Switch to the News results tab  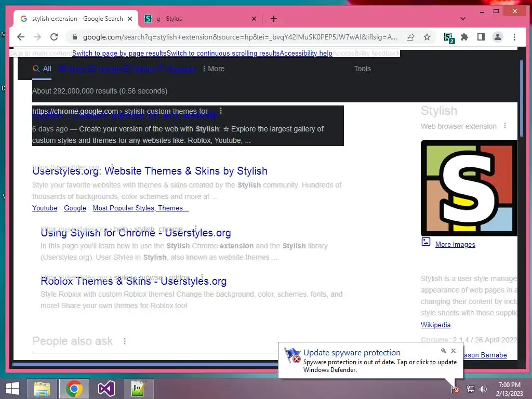[73, 69]
